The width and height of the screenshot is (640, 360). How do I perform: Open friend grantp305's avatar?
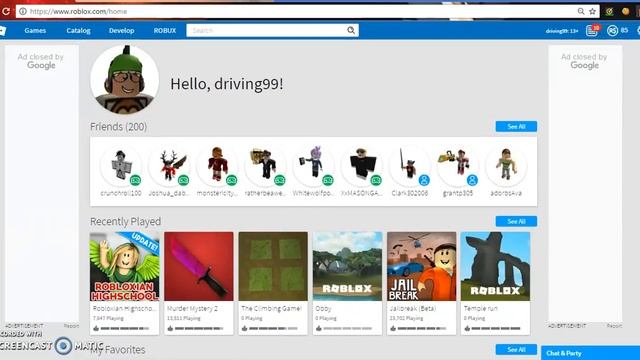[x=458, y=166]
